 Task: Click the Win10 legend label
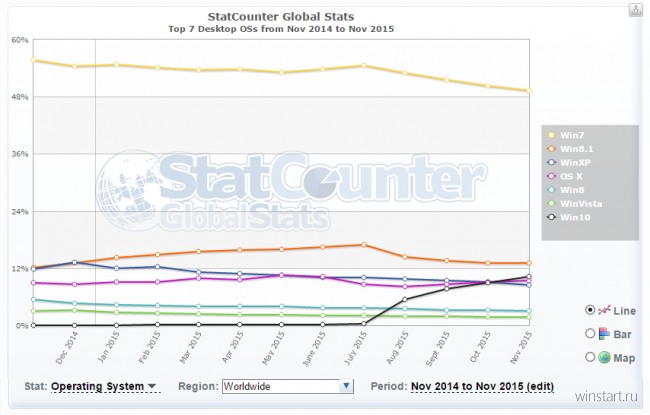(x=575, y=217)
